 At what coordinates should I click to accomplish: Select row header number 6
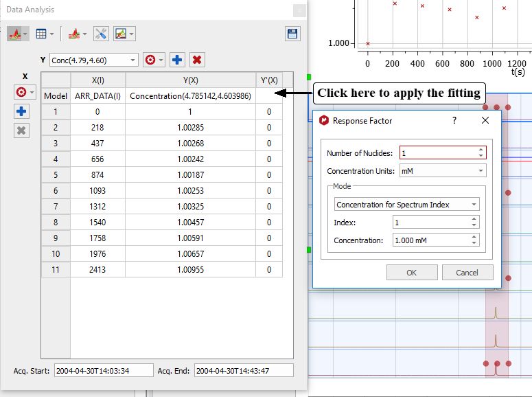pos(56,191)
